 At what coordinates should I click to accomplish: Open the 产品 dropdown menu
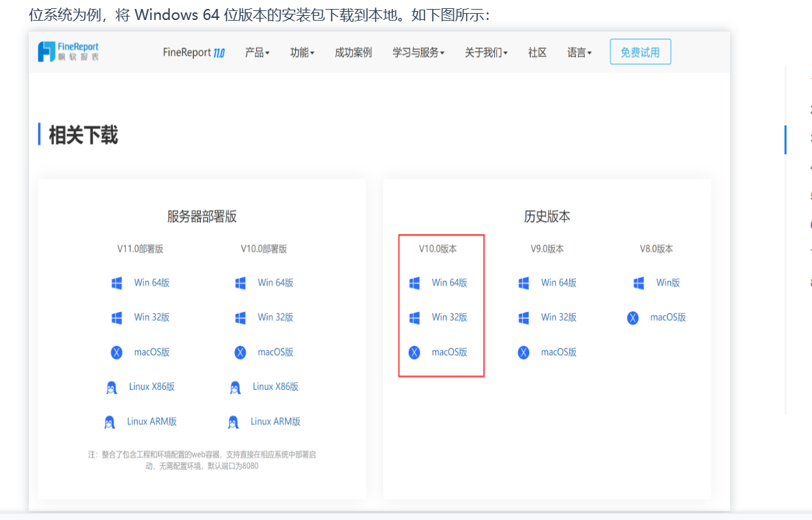coord(257,52)
